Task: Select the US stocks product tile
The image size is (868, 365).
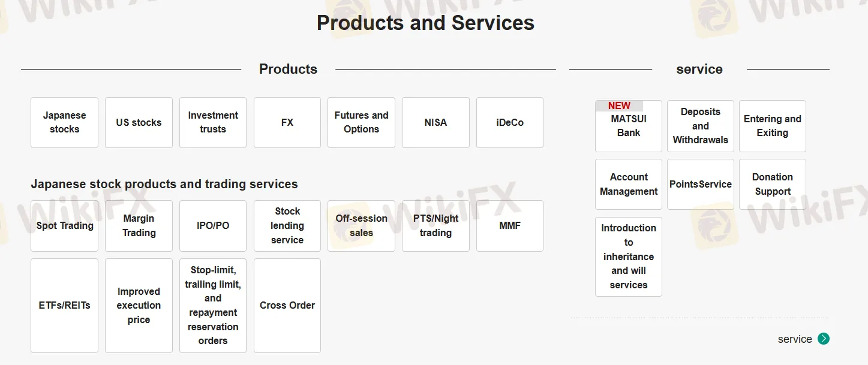Action: click(139, 122)
